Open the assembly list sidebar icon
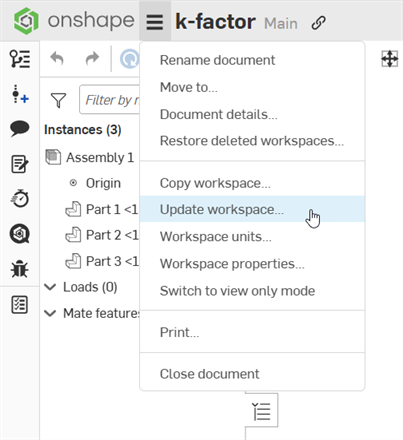403x440 pixels. click(x=20, y=59)
